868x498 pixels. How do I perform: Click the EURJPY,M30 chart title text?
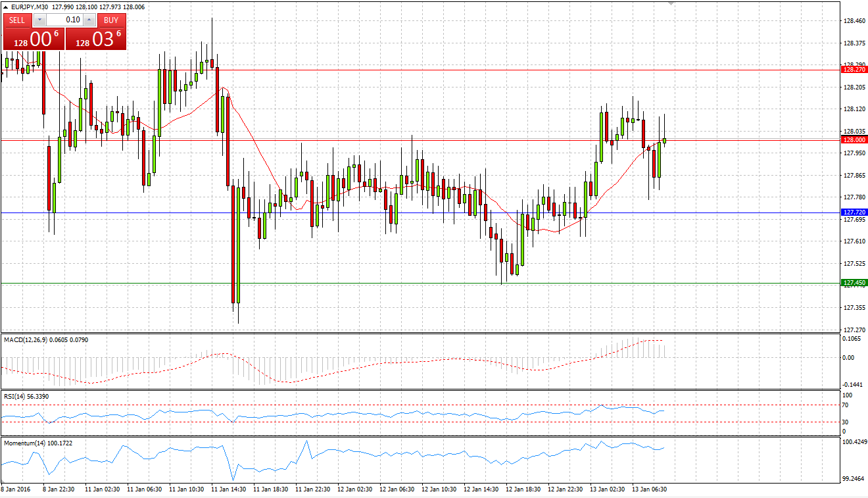click(x=30, y=7)
